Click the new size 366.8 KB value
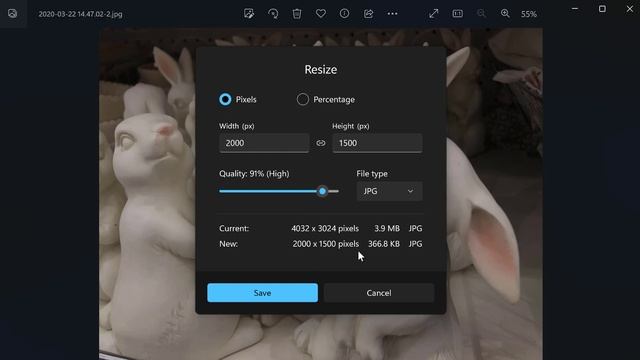 click(x=384, y=244)
